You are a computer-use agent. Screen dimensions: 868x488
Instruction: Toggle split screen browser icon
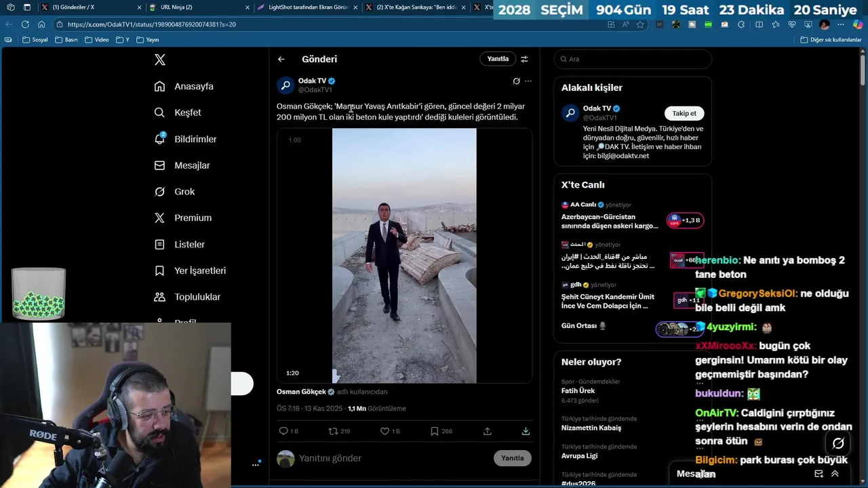click(x=759, y=24)
